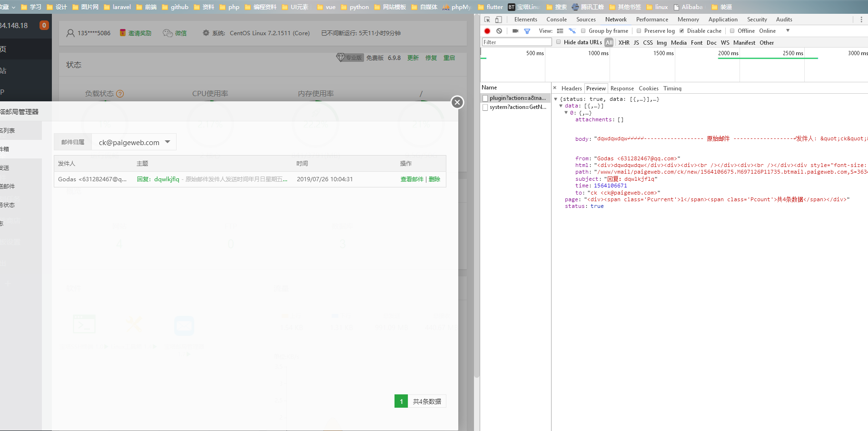Toggle the device toolbar icon
Image resolution: width=868 pixels, height=431 pixels.
[x=499, y=20]
